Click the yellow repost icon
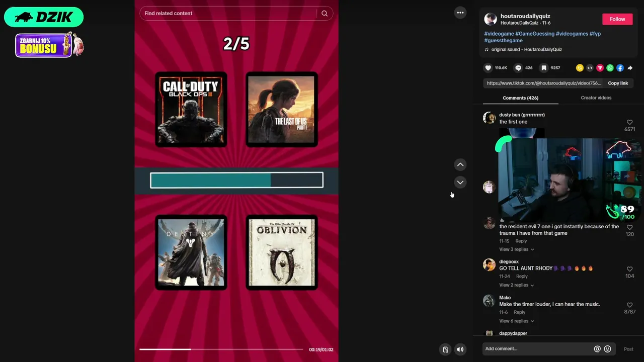The height and width of the screenshot is (362, 644). pos(580,68)
